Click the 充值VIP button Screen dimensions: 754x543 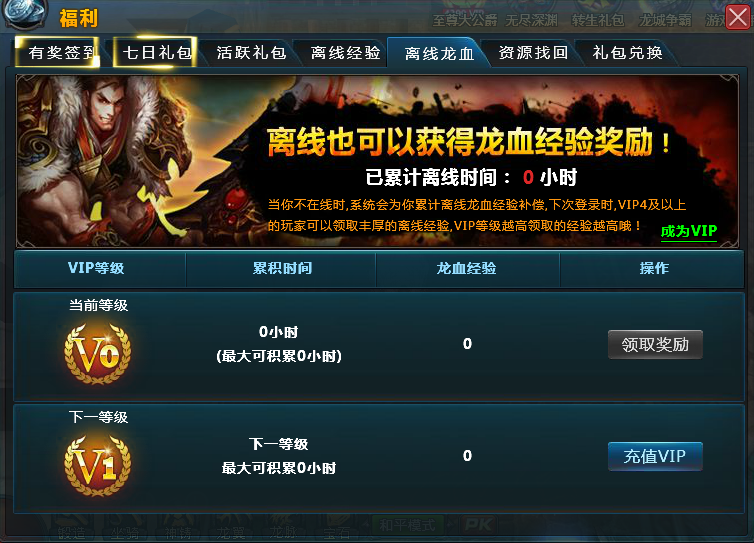[655, 456]
